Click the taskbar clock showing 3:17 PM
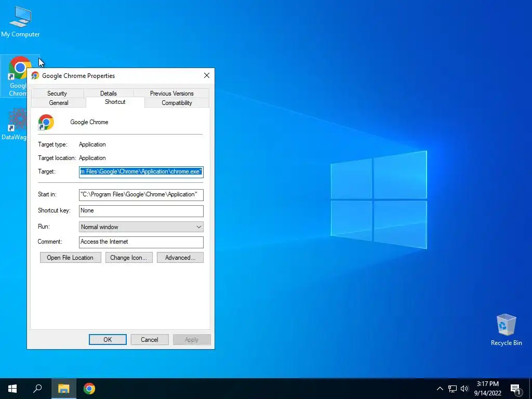Image resolution: width=532 pixels, height=399 pixels. coord(487,389)
